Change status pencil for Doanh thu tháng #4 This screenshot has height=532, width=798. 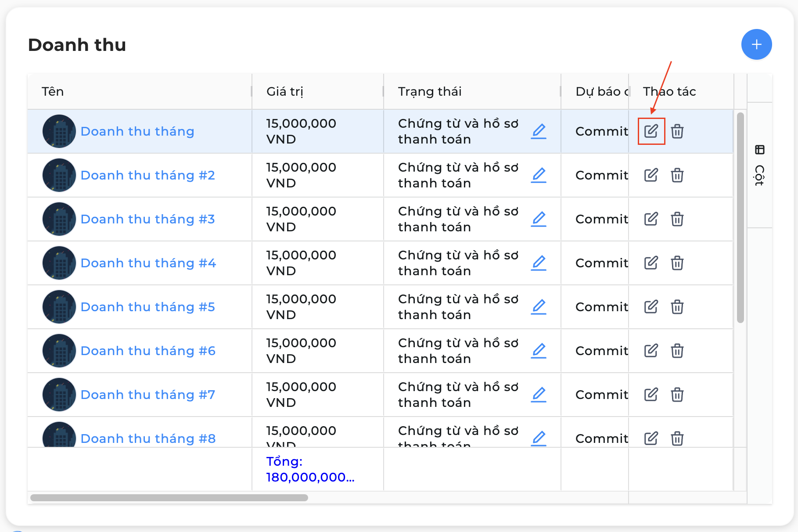coord(539,263)
